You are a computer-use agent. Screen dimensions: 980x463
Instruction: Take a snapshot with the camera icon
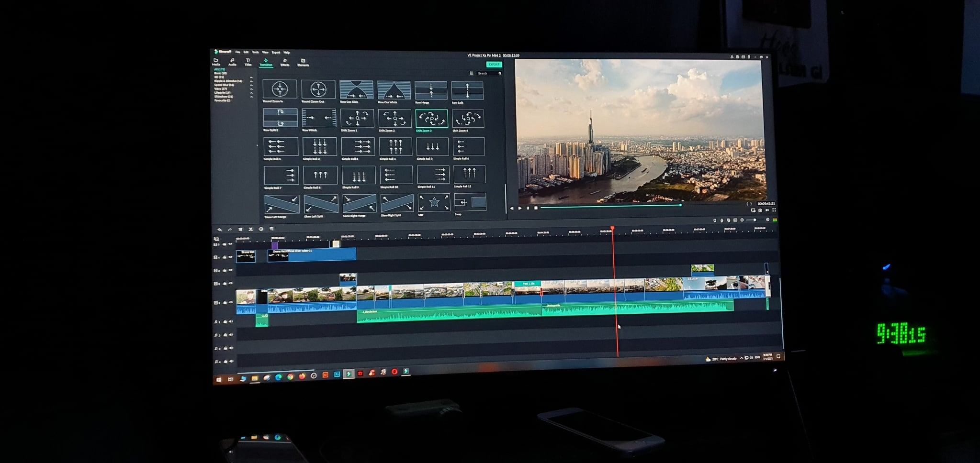click(760, 210)
